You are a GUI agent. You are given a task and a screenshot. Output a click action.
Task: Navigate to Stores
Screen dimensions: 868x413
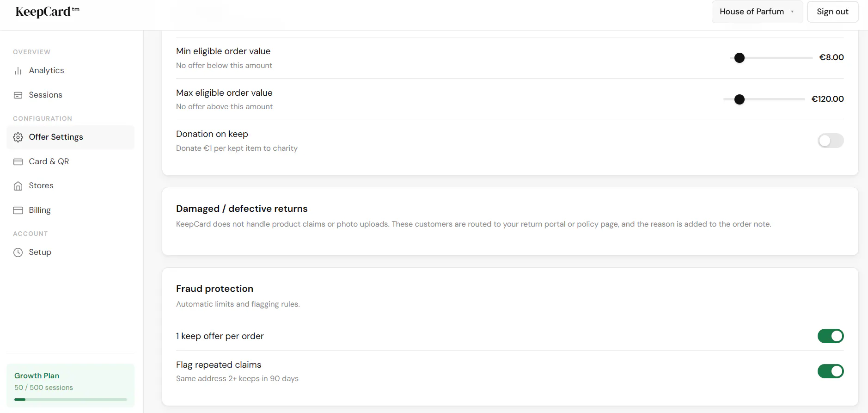click(x=70, y=186)
